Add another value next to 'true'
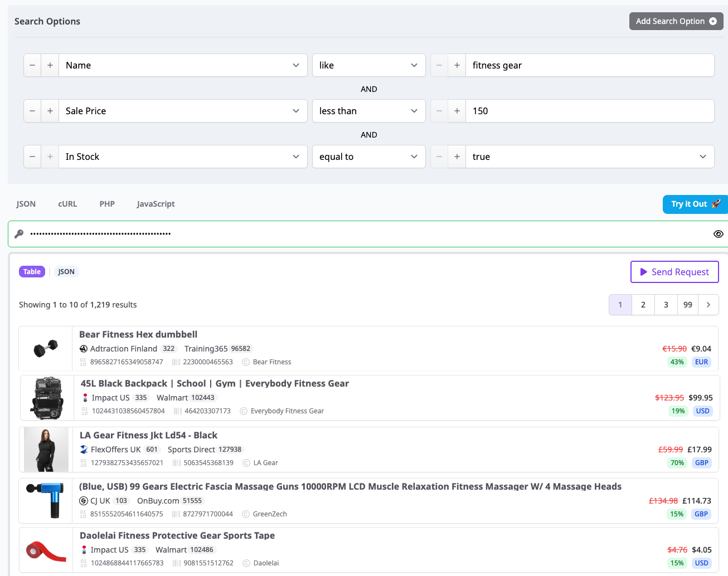728x576 pixels. click(457, 157)
